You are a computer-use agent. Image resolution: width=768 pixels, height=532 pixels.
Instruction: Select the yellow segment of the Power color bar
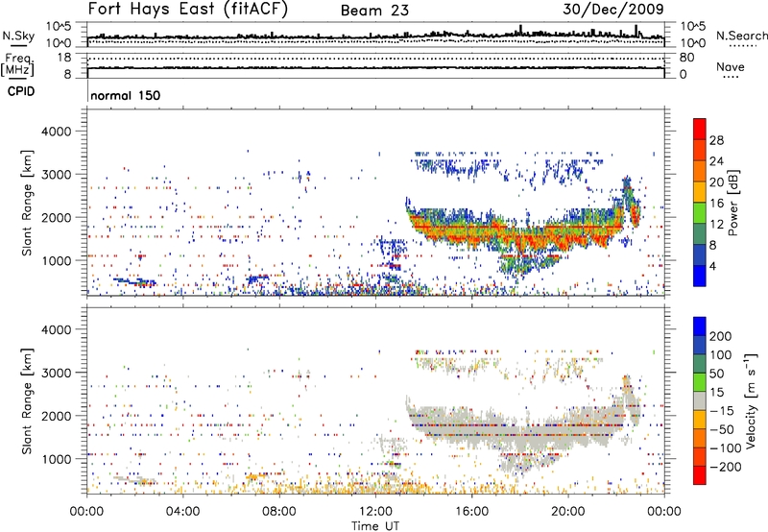(x=700, y=192)
